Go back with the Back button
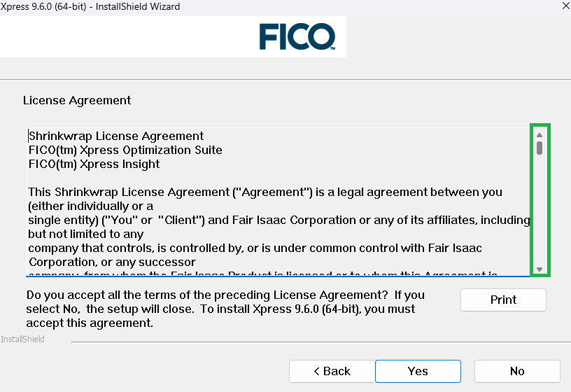The width and height of the screenshot is (571, 392). (332, 371)
